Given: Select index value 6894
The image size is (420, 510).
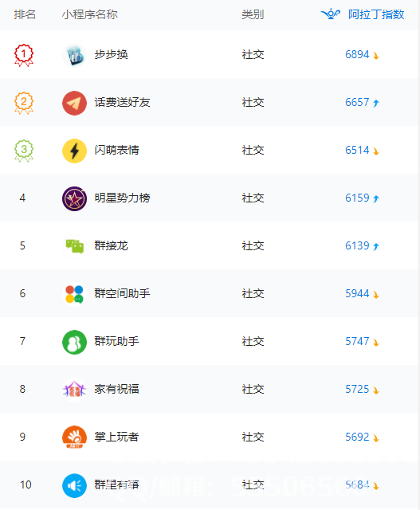Looking at the screenshot, I should pyautogui.click(x=357, y=55).
